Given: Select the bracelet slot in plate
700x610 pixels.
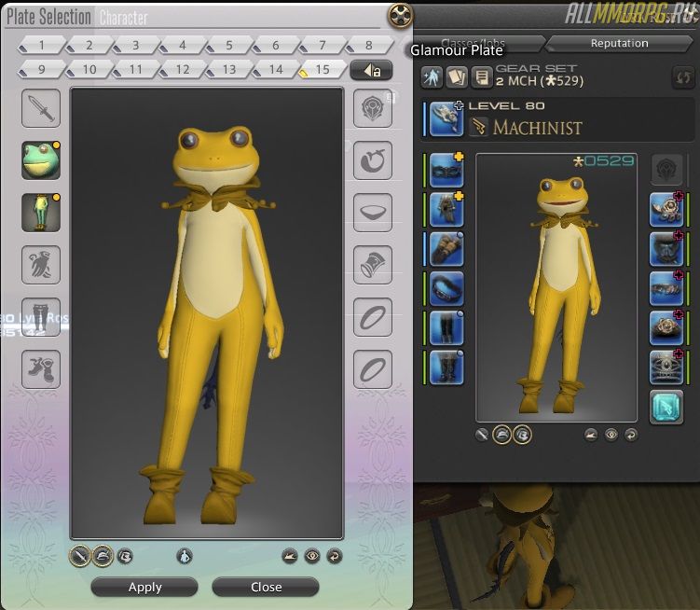Looking at the screenshot, I should click(373, 265).
